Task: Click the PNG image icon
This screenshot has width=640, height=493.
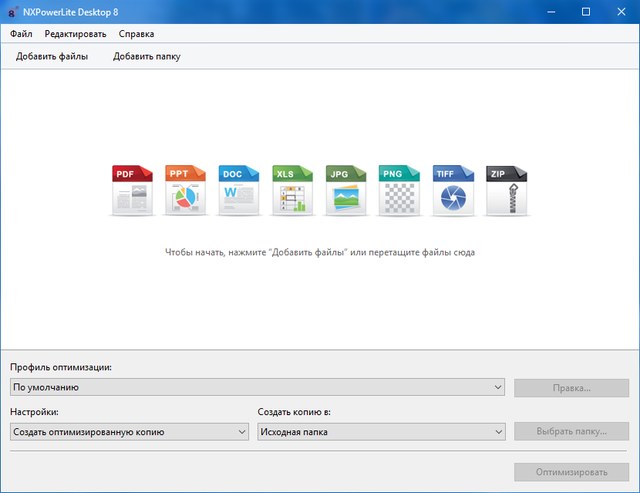Action: pyautogui.click(x=399, y=191)
